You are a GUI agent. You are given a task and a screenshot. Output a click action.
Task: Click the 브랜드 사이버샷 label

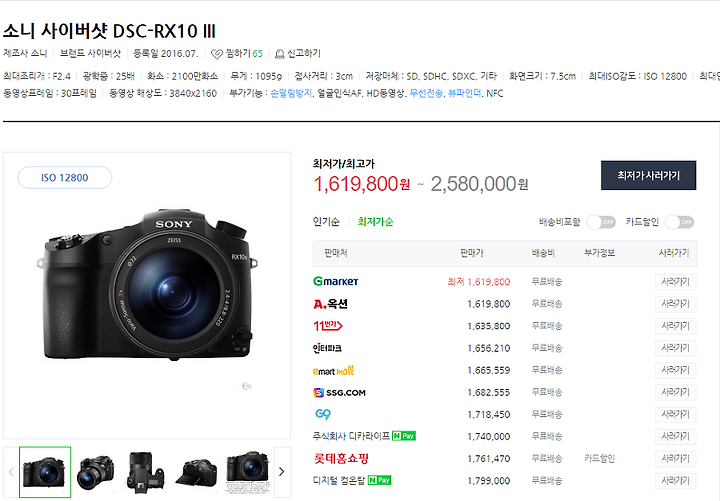(x=90, y=54)
